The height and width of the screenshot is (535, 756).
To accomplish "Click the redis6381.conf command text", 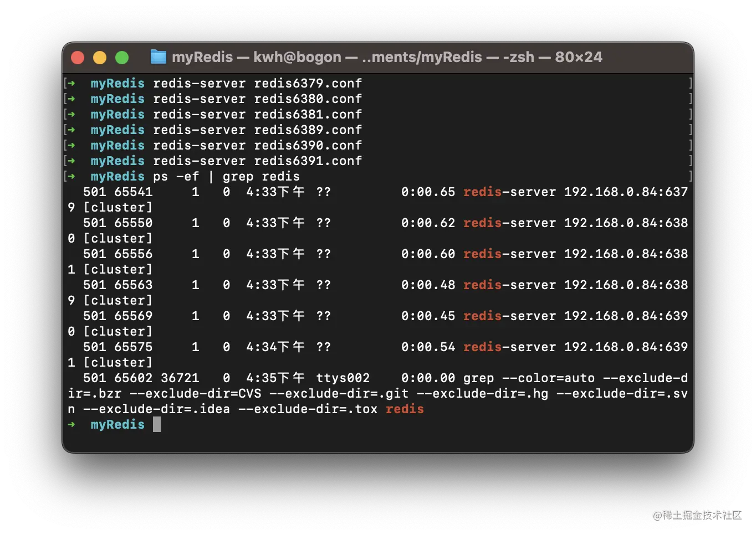I will click(x=308, y=115).
